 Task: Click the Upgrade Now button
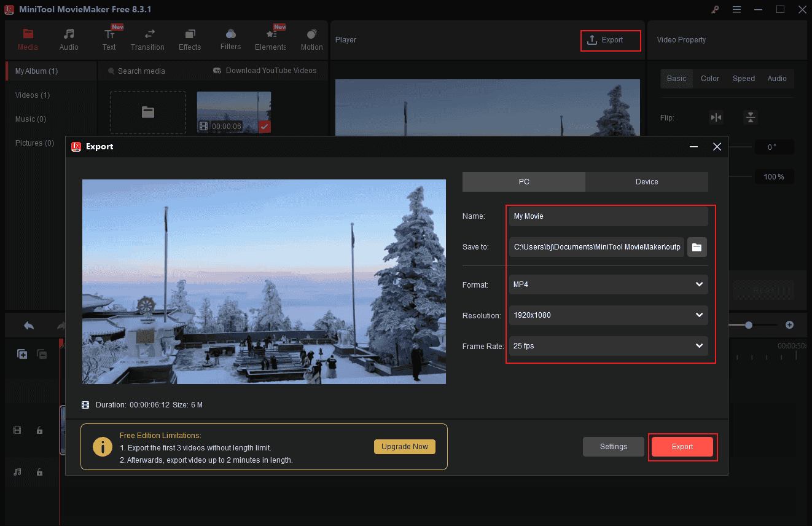click(x=404, y=447)
